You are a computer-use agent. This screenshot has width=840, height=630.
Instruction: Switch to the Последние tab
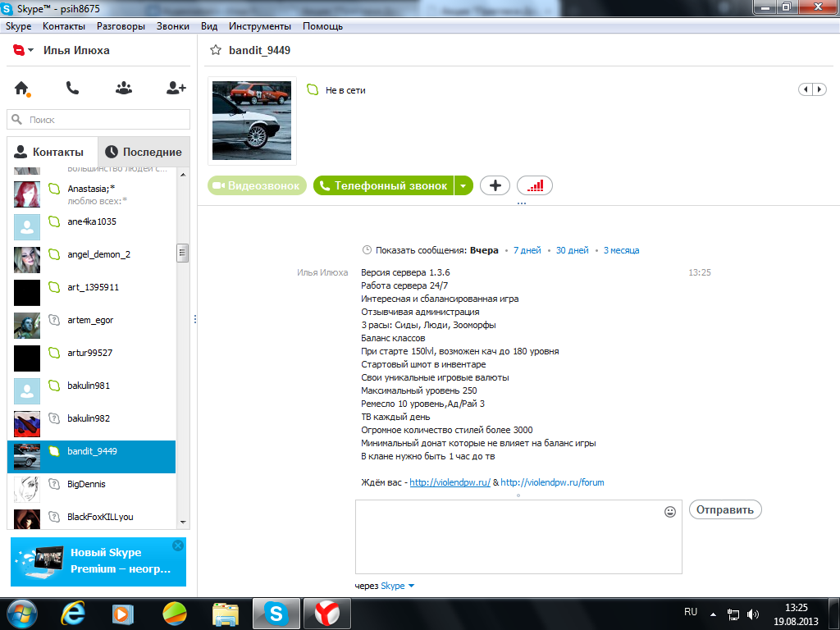coord(144,152)
